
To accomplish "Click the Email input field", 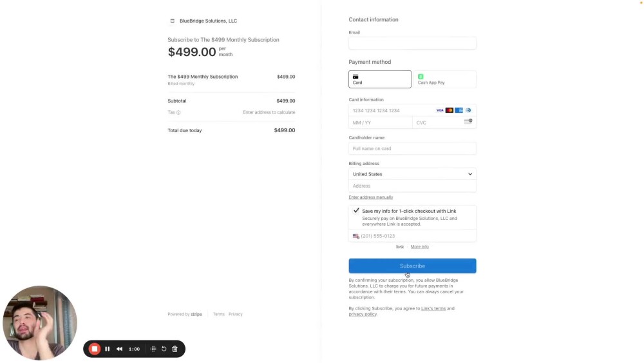I will 412,43.
